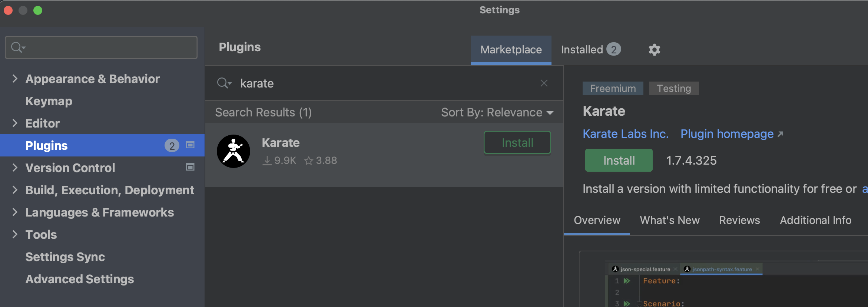Focus the settings search field
This screenshot has width=868, height=307.
(x=101, y=47)
